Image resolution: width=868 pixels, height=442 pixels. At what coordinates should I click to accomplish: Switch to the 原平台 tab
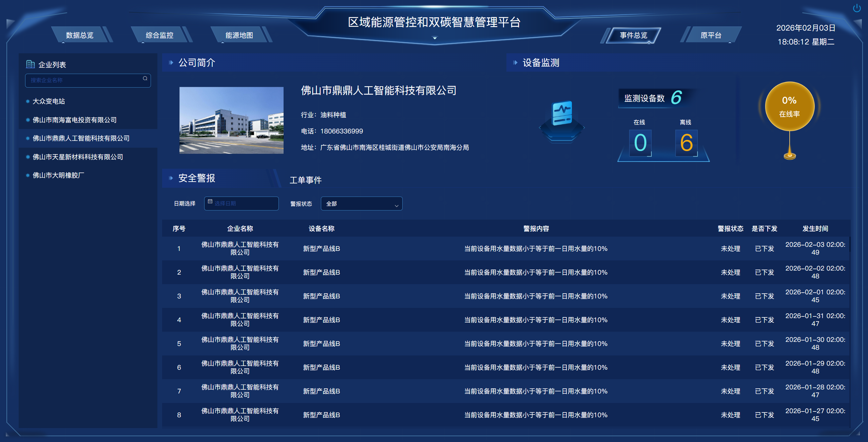(711, 35)
